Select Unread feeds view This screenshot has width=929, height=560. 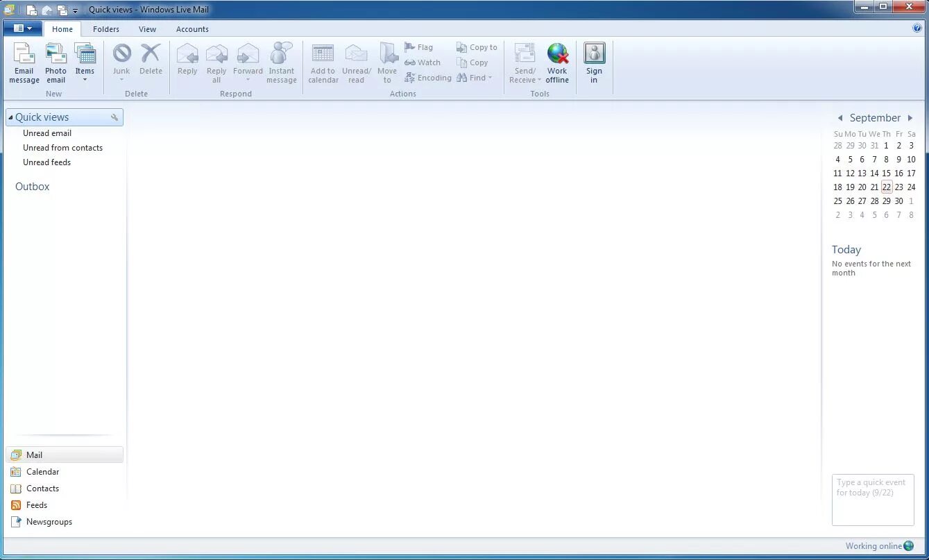(x=46, y=162)
